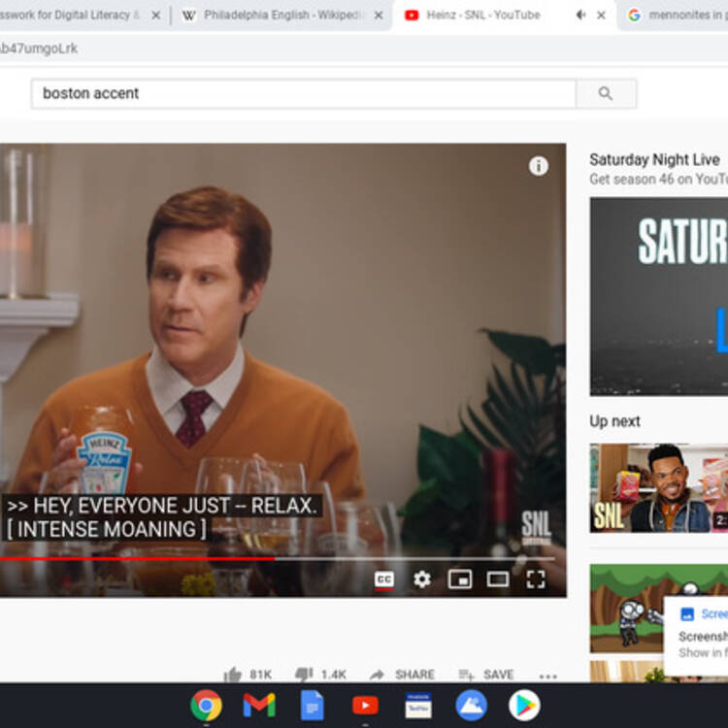Enter fullscreen video mode
Viewport: 728px width, 728px height.
point(535,579)
